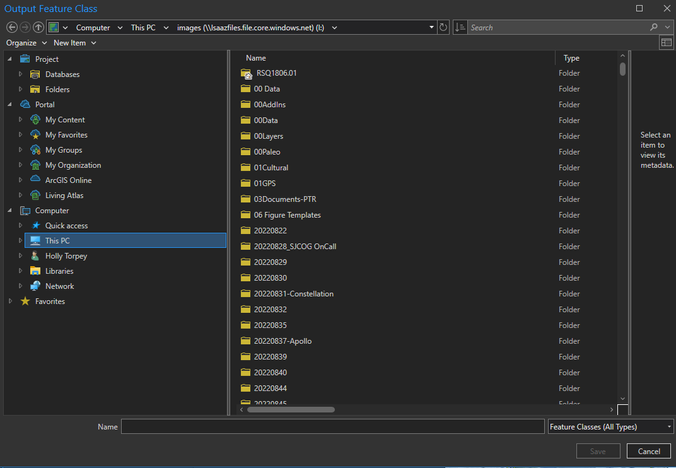
Task: Open the images drive breadcrumb dropdown
Action: pos(335,28)
